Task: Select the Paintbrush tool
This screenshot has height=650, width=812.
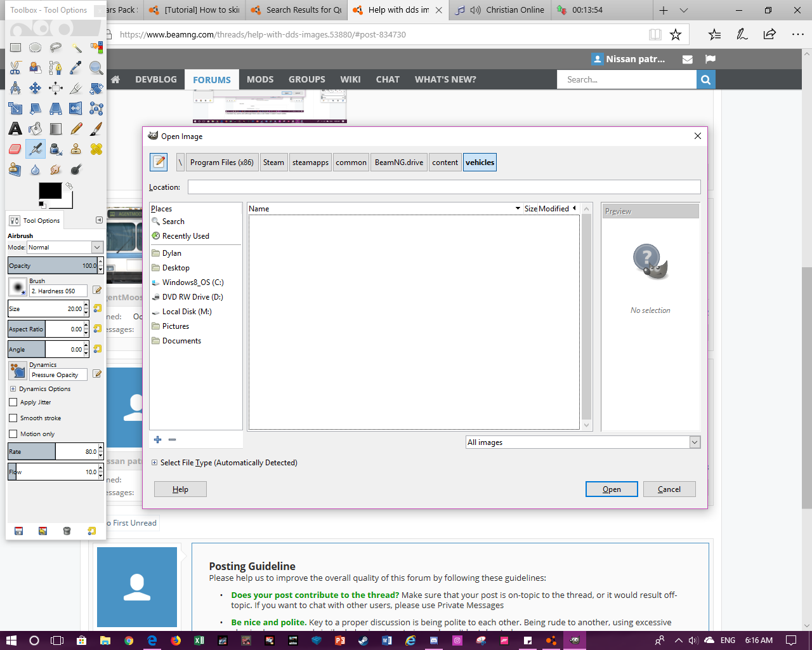Action: tap(96, 129)
